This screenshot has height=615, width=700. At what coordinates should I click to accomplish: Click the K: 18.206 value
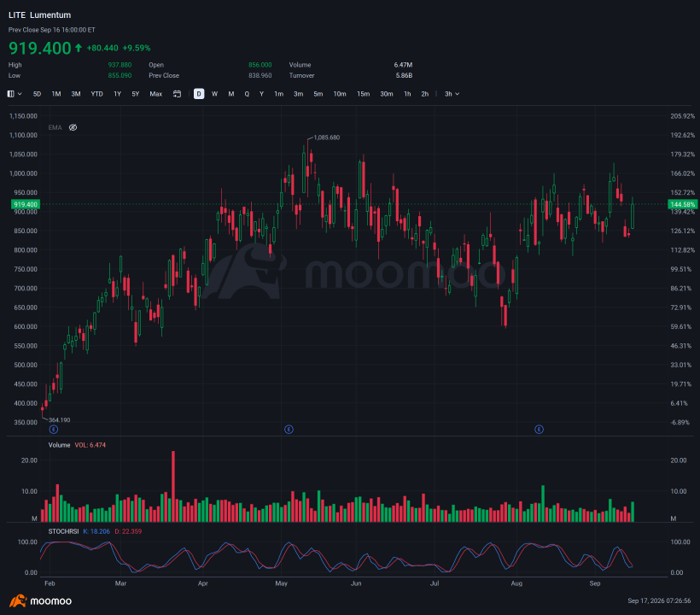[96, 531]
